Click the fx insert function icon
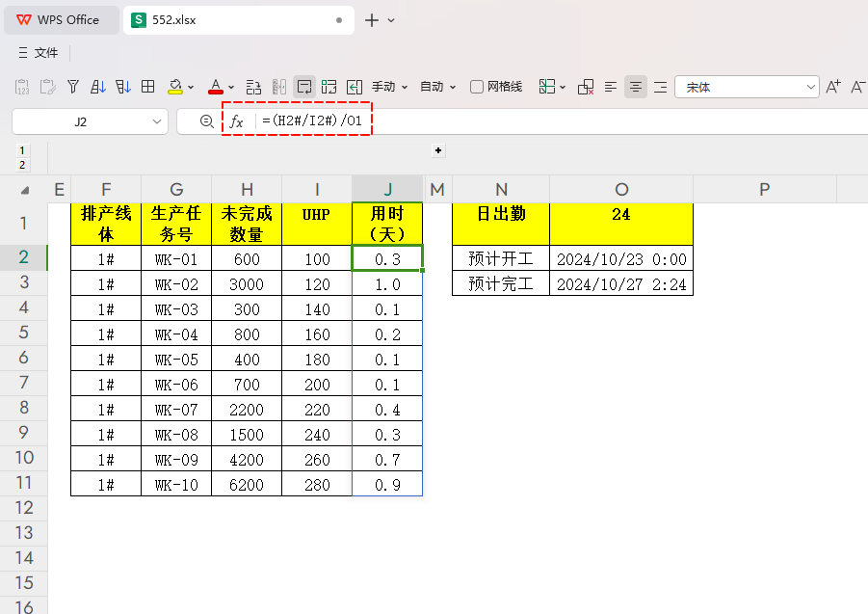 click(236, 121)
